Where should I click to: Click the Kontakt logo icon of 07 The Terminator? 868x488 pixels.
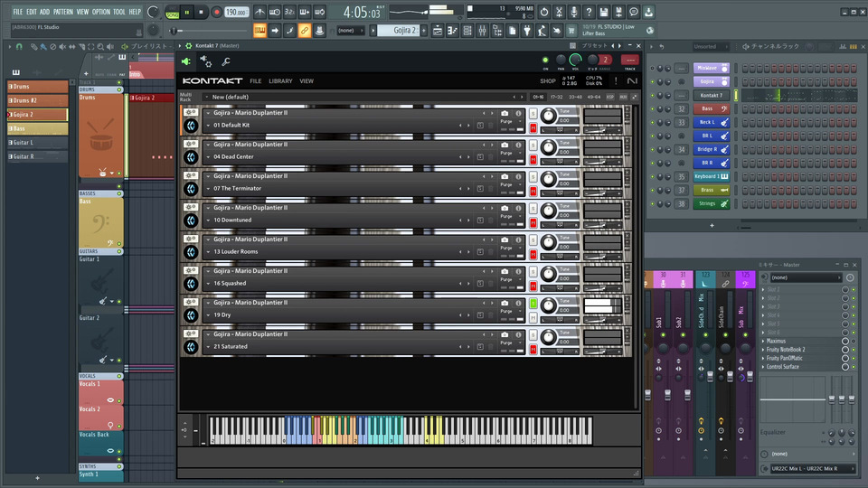(191, 189)
